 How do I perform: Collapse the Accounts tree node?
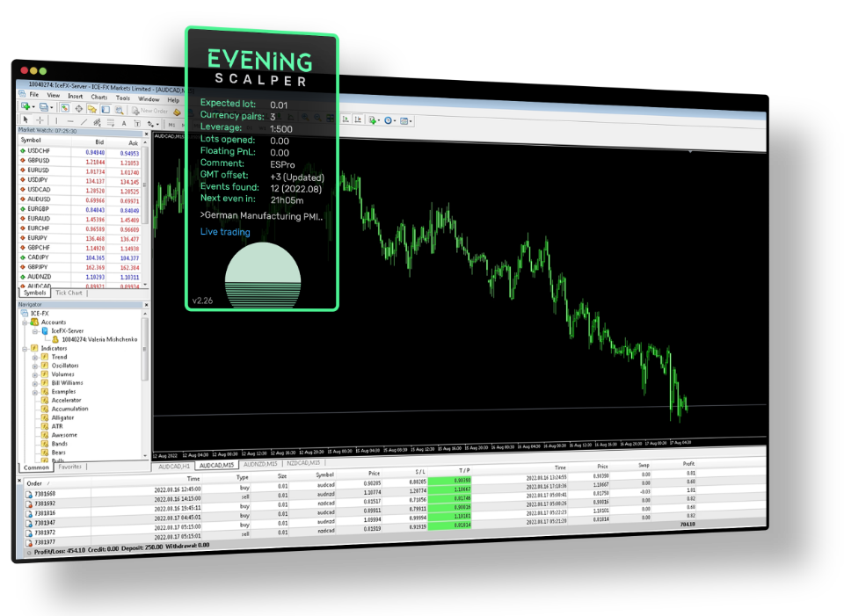pos(23,322)
